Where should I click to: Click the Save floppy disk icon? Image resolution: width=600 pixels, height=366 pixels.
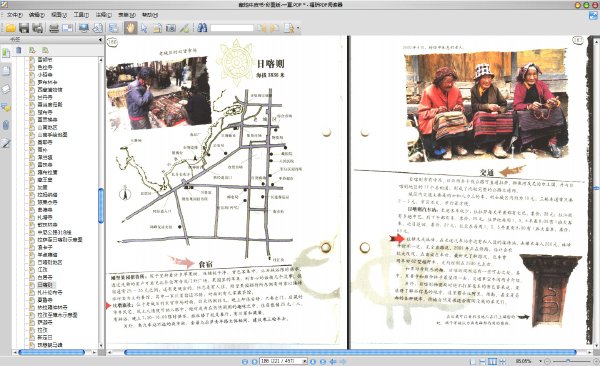24,28
